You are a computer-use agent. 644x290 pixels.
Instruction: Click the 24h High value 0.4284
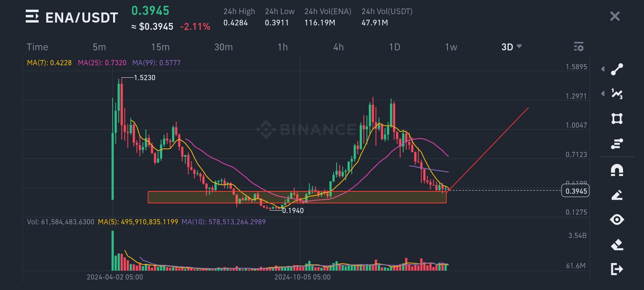[x=235, y=23]
